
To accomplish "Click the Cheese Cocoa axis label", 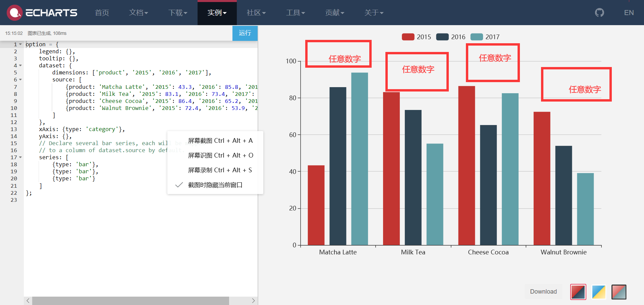I will (x=488, y=252).
